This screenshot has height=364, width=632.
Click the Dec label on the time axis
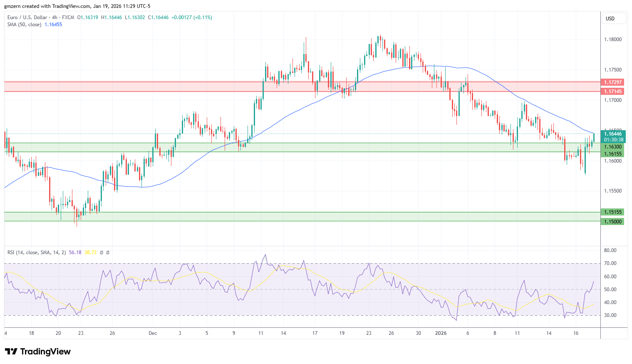pyautogui.click(x=153, y=333)
